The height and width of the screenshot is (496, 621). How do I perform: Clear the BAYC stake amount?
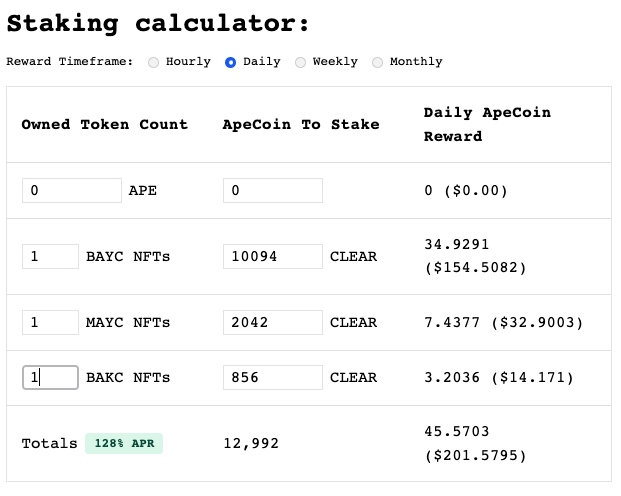click(x=353, y=257)
